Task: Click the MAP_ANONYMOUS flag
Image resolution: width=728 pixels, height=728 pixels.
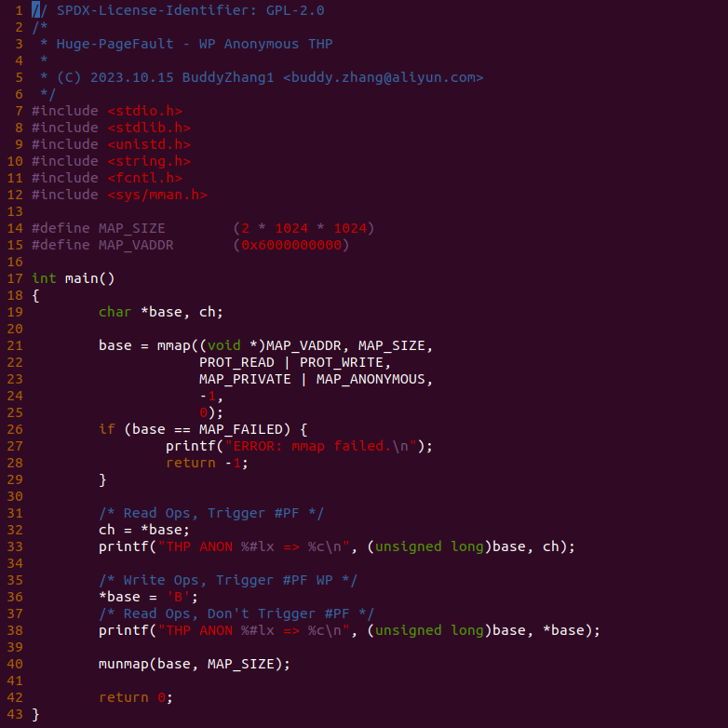Action: tap(371, 379)
